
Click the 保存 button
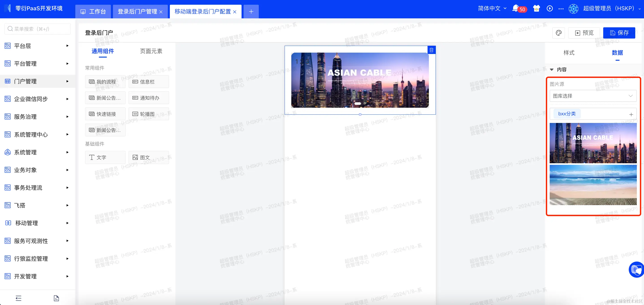pos(619,33)
